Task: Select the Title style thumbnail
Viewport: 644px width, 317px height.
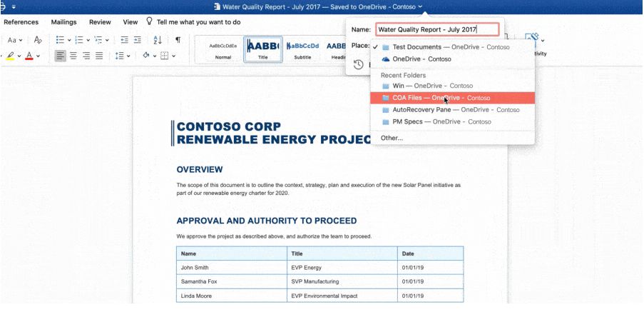Action: pos(263,49)
